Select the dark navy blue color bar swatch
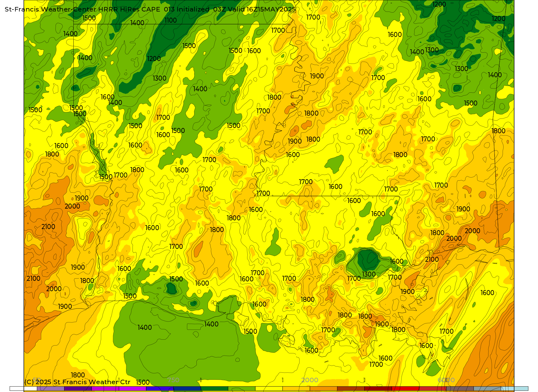Viewport: 538px width, 392px height. tap(187, 388)
